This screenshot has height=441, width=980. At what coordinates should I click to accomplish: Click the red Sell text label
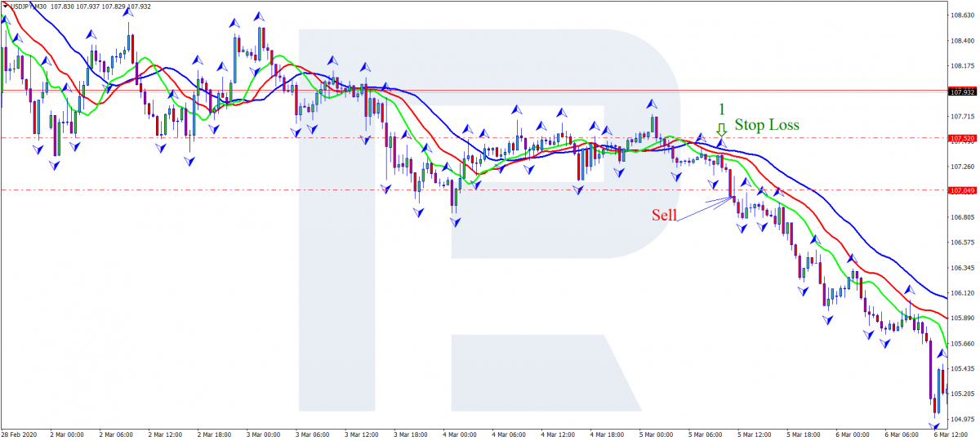663,215
